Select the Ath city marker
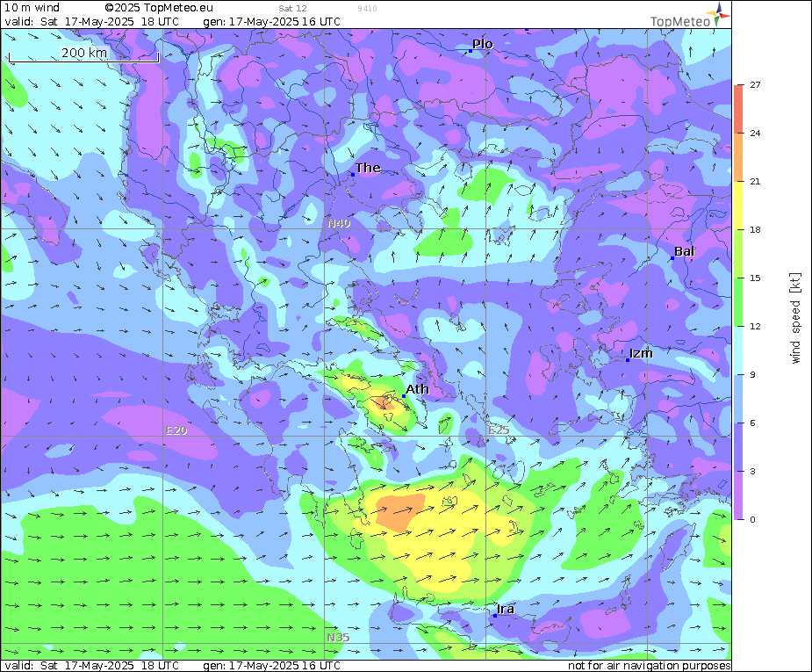812x672 pixels. (404, 396)
